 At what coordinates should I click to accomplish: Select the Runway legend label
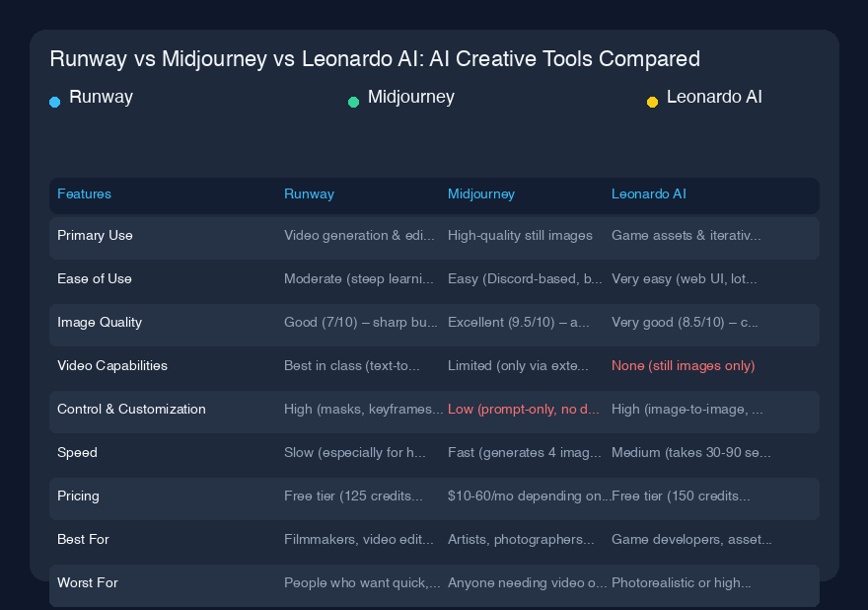coord(102,97)
